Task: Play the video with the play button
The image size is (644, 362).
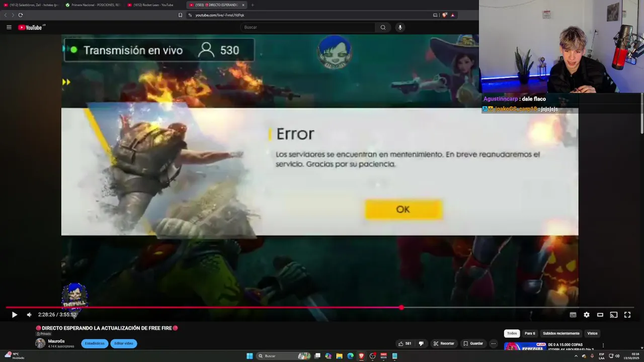Action: tap(14, 315)
